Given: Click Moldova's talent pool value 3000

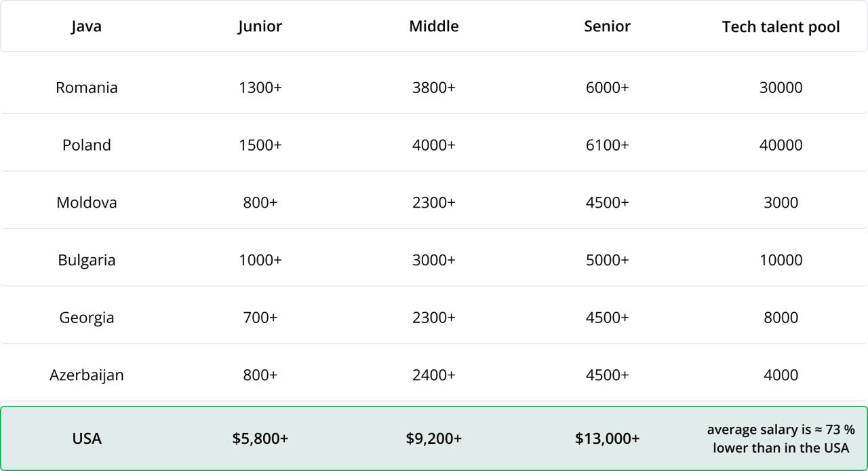Looking at the screenshot, I should pyautogui.click(x=781, y=202).
